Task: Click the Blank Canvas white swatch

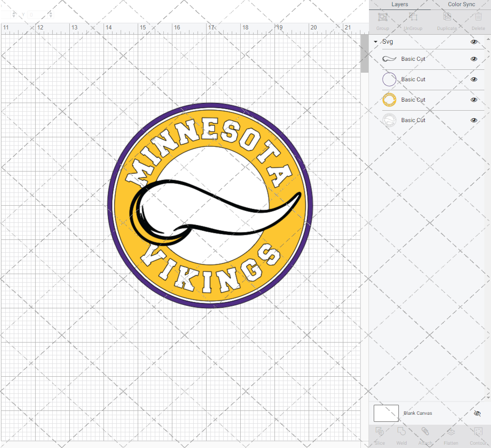Action: pyautogui.click(x=386, y=413)
